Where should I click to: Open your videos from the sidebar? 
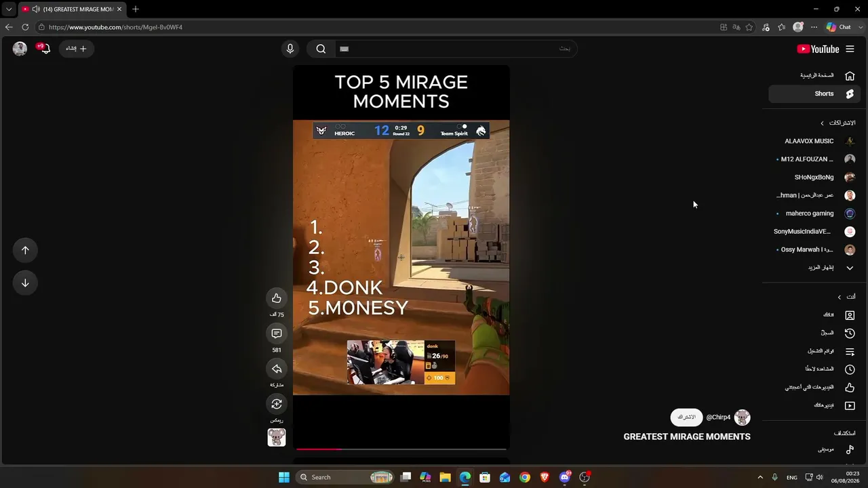tap(814, 405)
